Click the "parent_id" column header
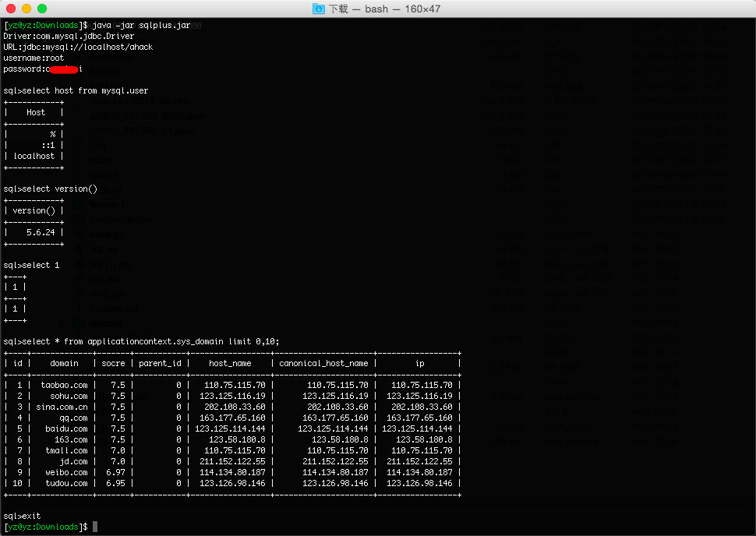Viewport: 756px width, 536px height. (x=160, y=363)
